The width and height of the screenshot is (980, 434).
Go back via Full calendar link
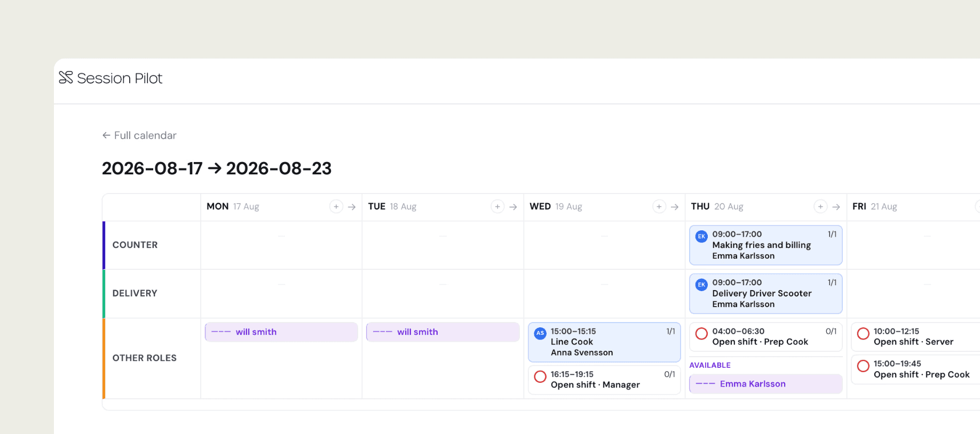pyautogui.click(x=139, y=135)
